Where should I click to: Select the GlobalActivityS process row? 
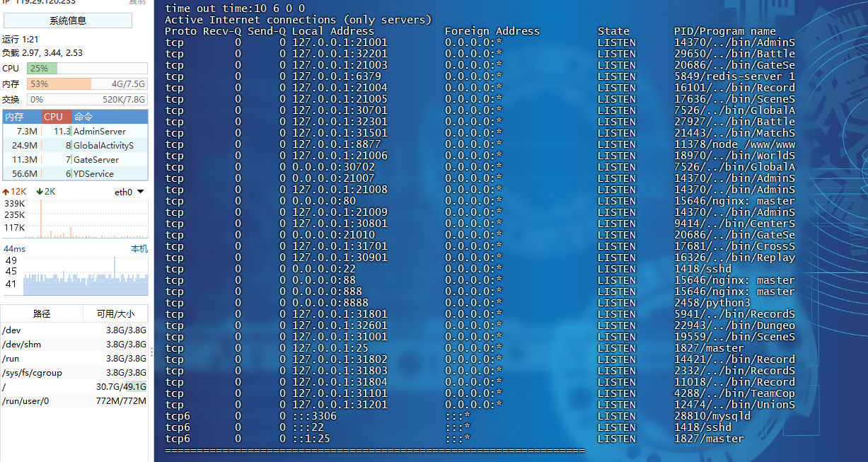(75, 145)
